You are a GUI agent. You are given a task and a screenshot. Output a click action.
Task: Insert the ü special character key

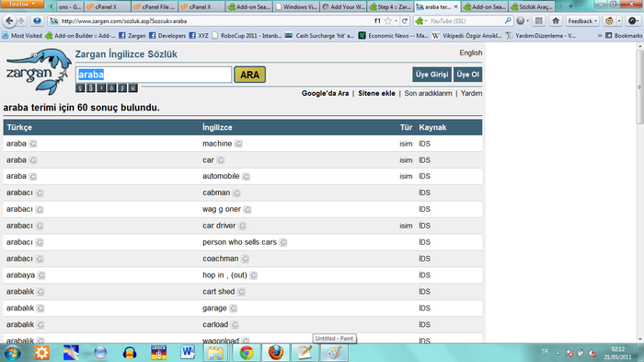(132, 88)
